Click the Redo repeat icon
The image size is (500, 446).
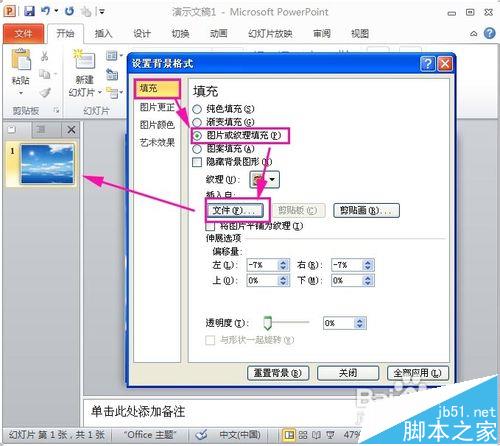70,11
